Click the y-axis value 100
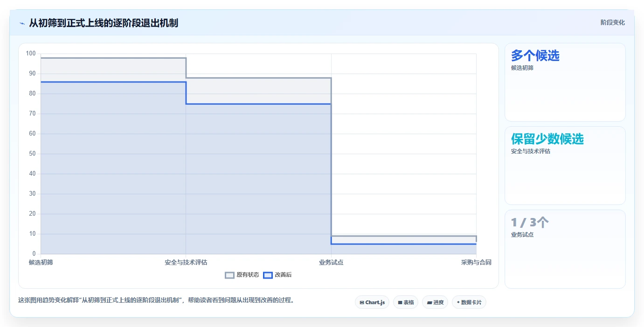Image resolution: width=644 pixels, height=327 pixels. click(x=31, y=54)
